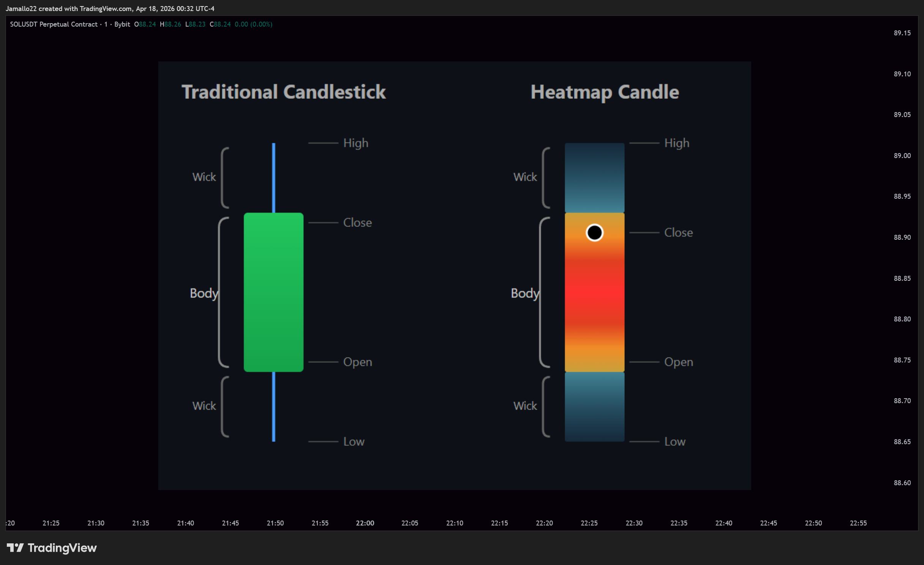
Task: Click the 'Traditional Candlestick' heading
Action: [x=284, y=92]
